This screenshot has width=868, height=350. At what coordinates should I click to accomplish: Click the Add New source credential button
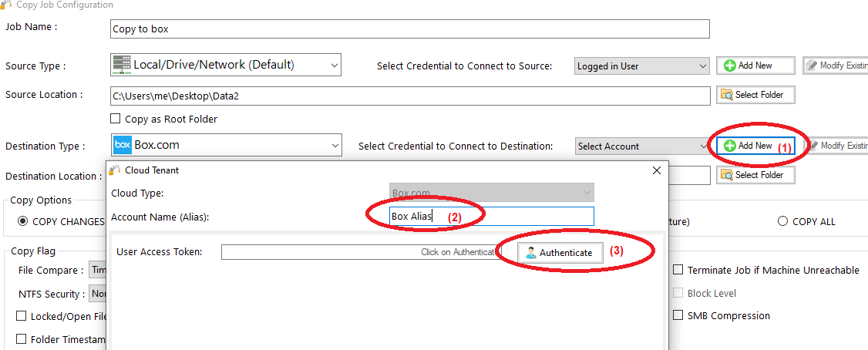755,66
